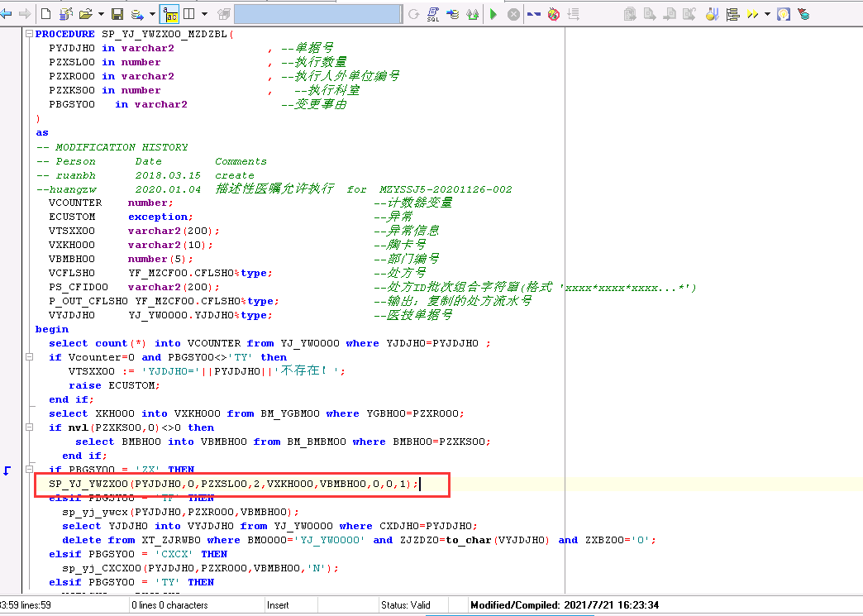Toggle the highlighted 'ab' text mode button
Image resolution: width=863 pixels, height=616 pixels.
[169, 14]
